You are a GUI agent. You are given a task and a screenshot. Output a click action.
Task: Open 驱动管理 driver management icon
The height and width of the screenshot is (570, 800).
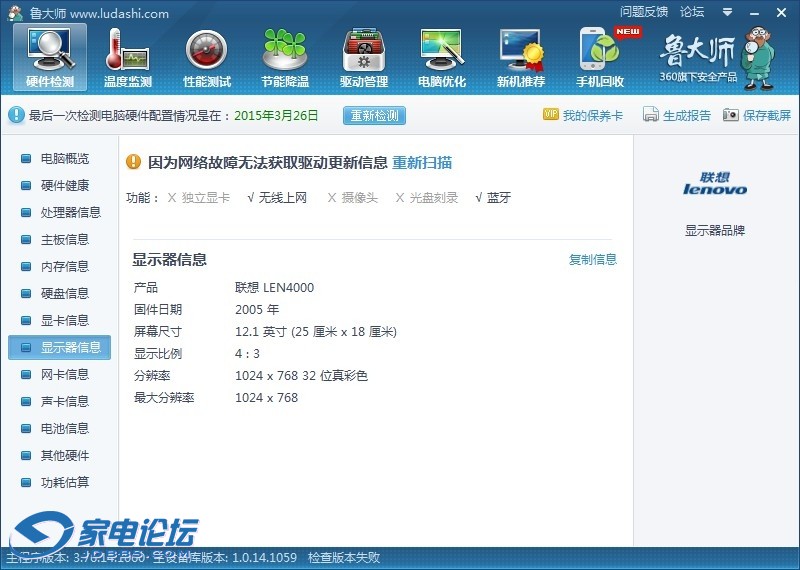[x=364, y=58]
